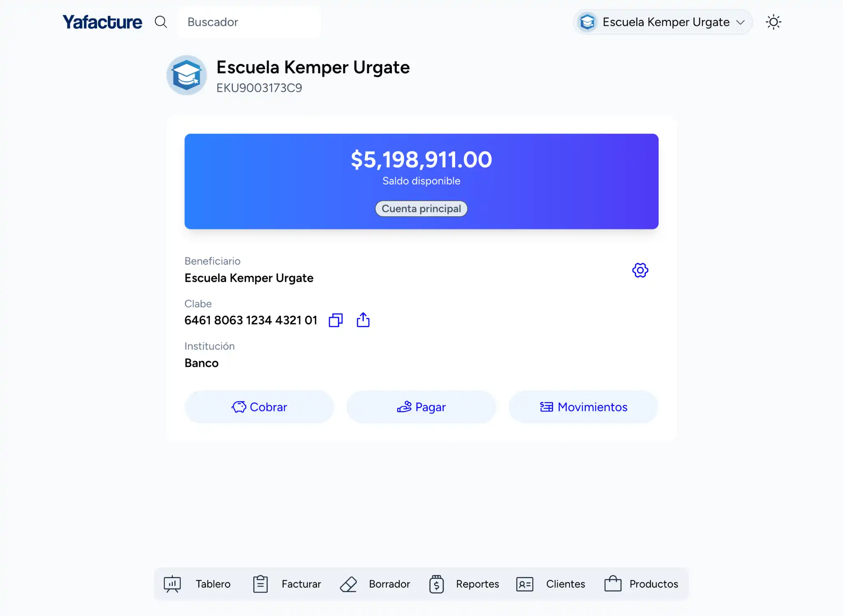843x616 pixels.
Task: Open Movimientos
Action: pyautogui.click(x=583, y=407)
